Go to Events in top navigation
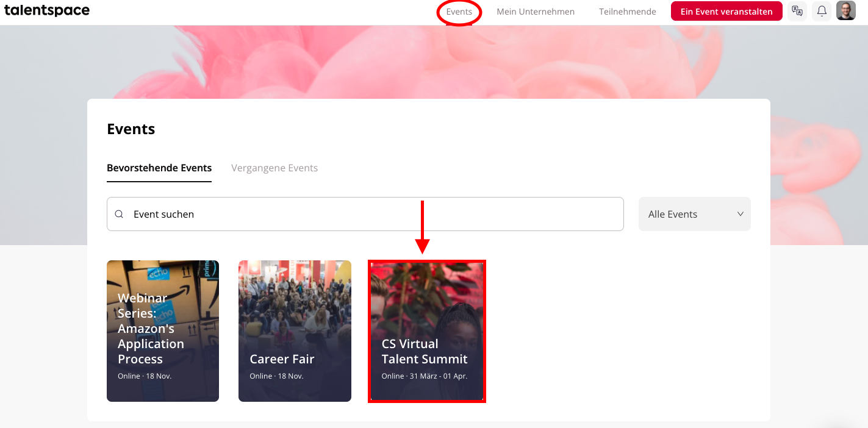This screenshot has width=868, height=428. click(x=459, y=12)
